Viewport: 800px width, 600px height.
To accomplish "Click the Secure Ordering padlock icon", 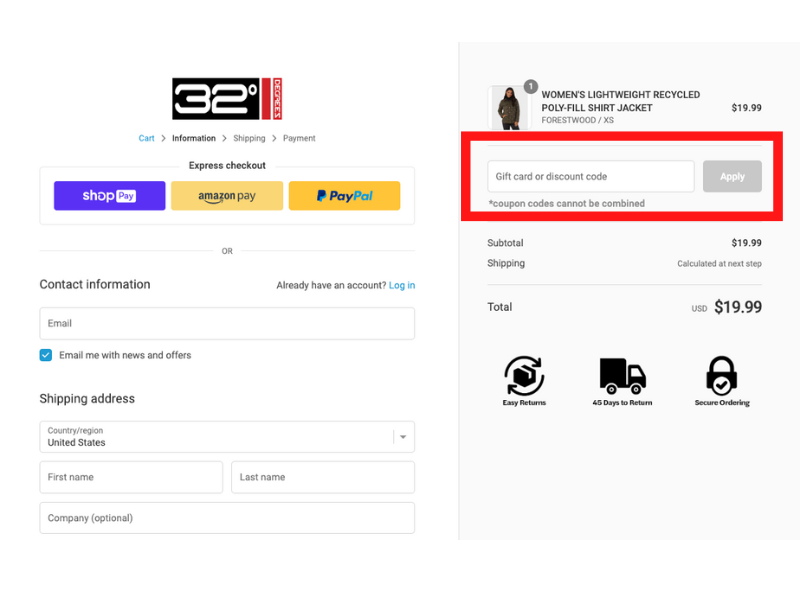I will [721, 376].
